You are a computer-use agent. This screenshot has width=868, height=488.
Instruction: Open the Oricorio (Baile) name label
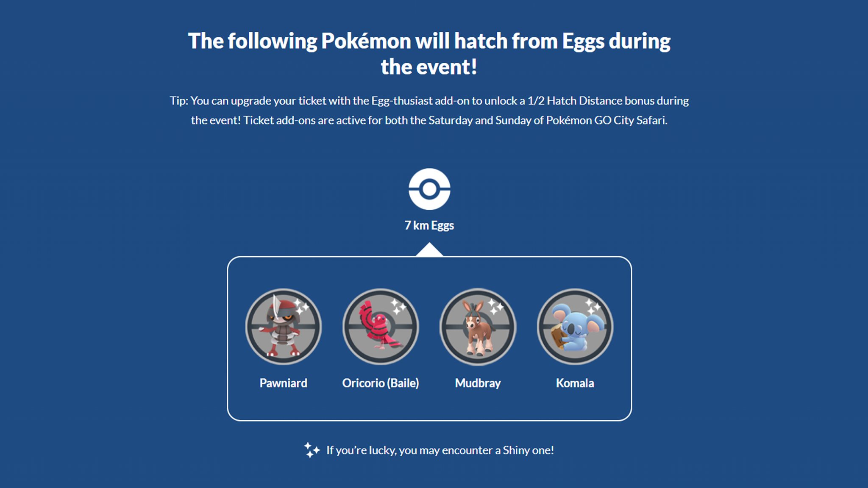[380, 383]
